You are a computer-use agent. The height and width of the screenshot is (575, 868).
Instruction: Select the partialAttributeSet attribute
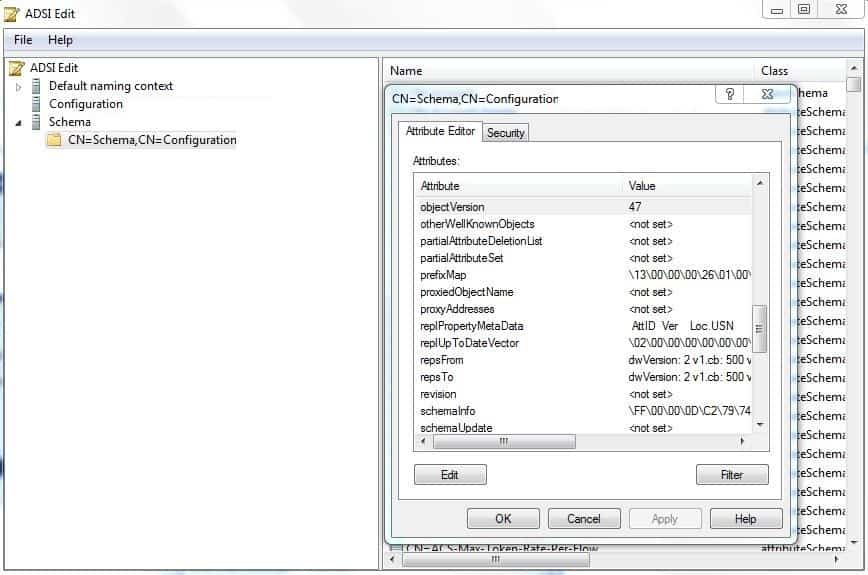click(x=583, y=258)
